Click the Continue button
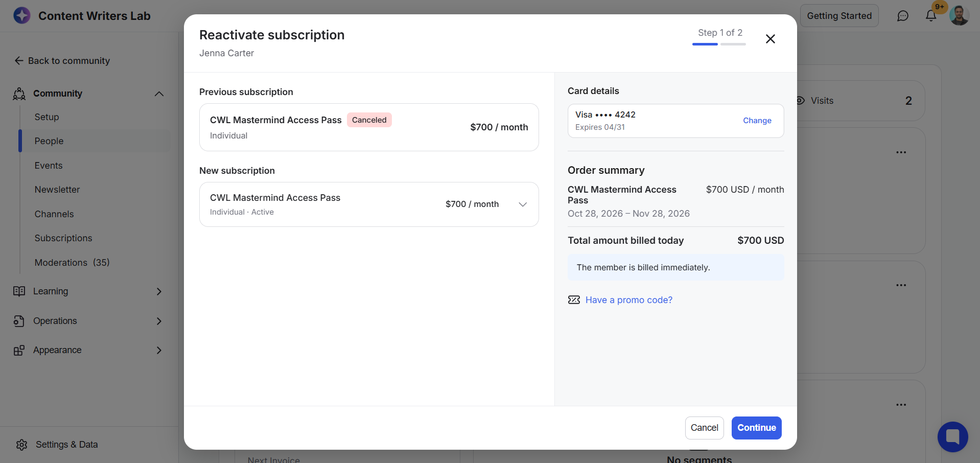This screenshot has width=980, height=463. [x=756, y=428]
